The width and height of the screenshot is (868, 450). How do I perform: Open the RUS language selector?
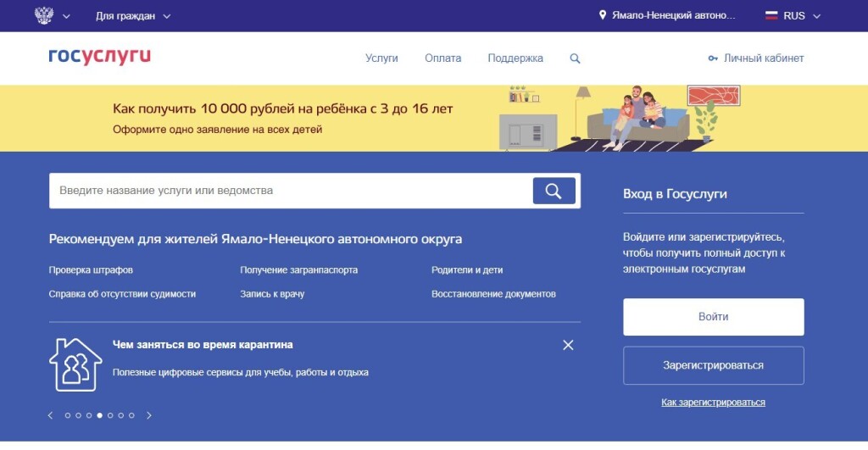793,16
